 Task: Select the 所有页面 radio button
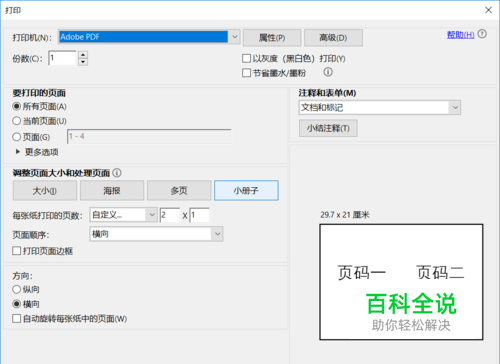(x=16, y=106)
